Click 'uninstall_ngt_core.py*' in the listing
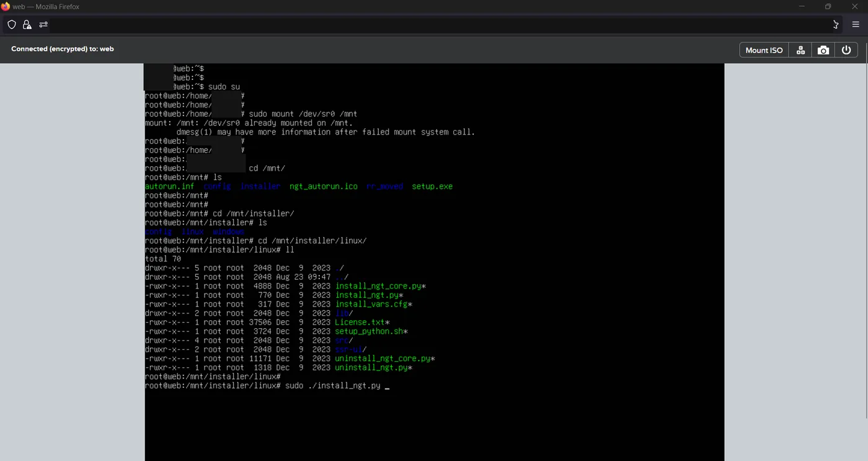The width and height of the screenshot is (868, 461). coord(385,359)
